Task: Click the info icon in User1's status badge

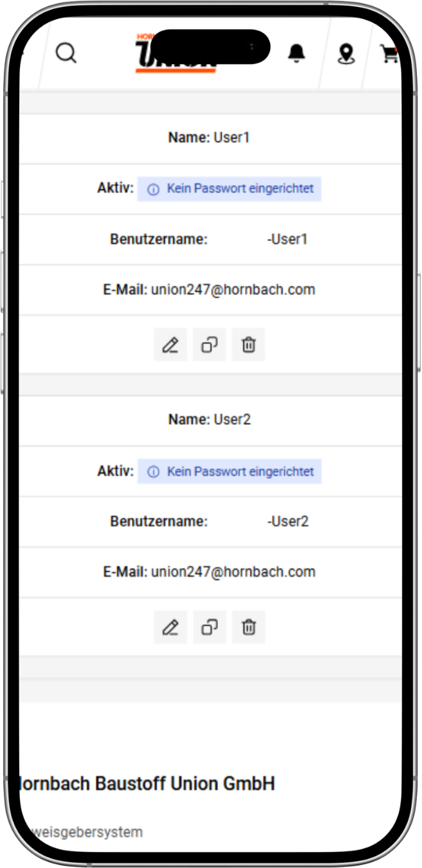Action: (153, 190)
